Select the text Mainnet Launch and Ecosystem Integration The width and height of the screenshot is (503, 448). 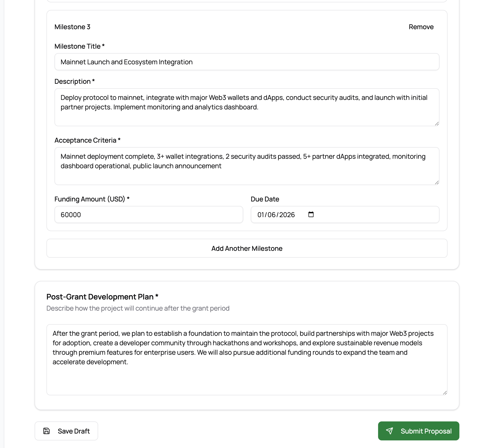[x=126, y=62]
